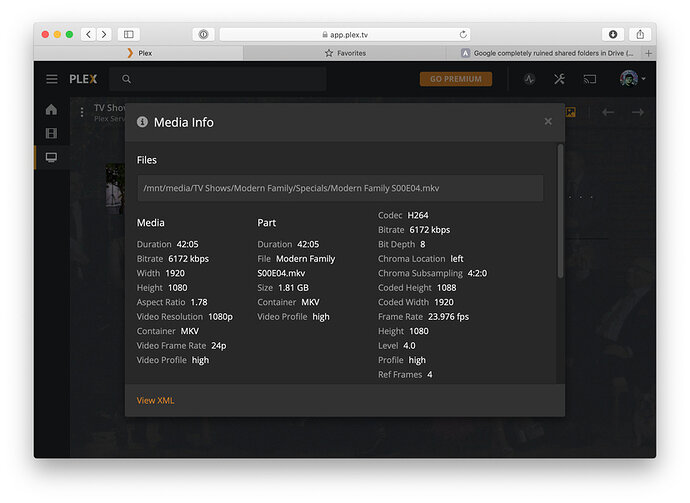
Task: Click the Files heading
Action: click(147, 160)
